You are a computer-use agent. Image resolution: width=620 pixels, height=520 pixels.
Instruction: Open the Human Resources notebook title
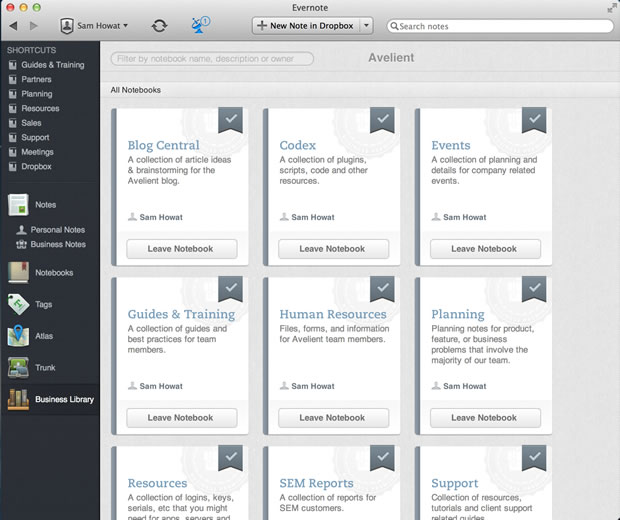point(333,314)
